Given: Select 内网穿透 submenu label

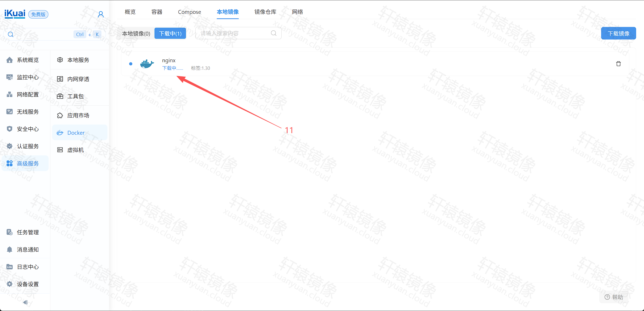Looking at the screenshot, I should click(78, 79).
